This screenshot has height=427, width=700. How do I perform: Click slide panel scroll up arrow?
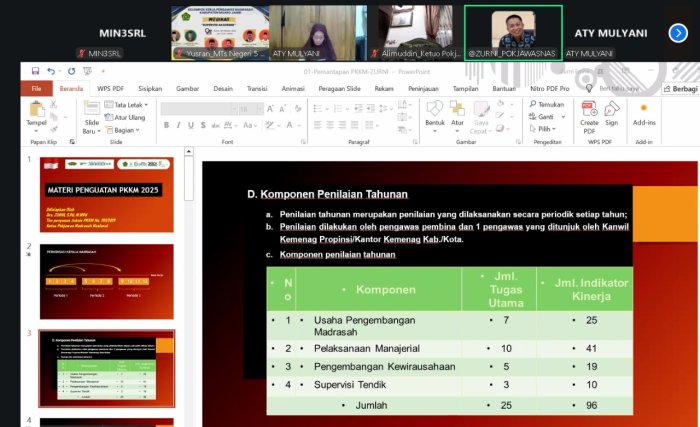click(x=189, y=151)
